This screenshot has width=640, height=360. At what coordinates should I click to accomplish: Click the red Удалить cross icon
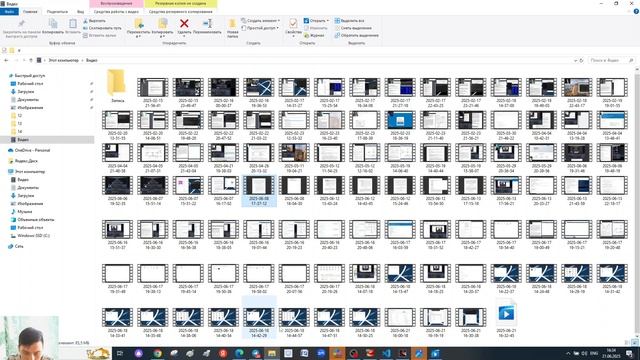click(x=184, y=24)
